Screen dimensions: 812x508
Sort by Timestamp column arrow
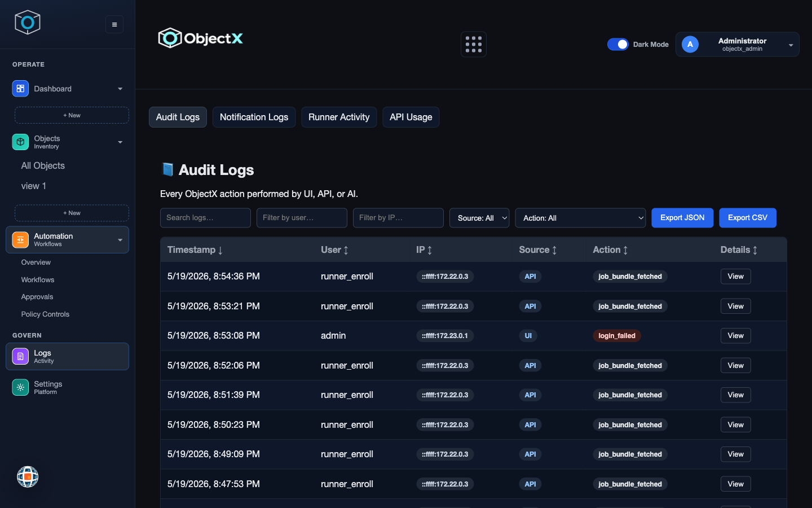(220, 250)
